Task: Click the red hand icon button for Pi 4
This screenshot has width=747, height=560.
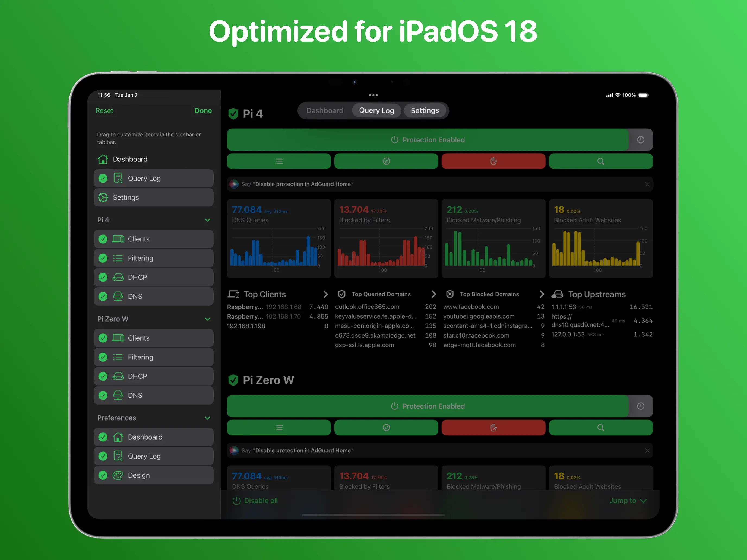Action: 493,161
